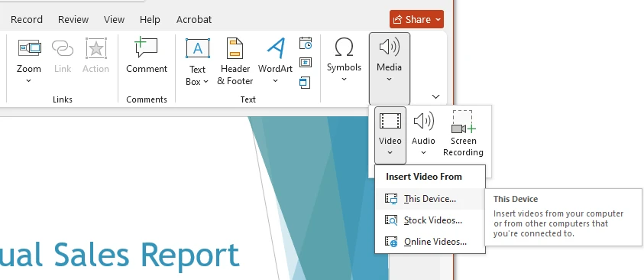Expand the Zoom dropdown chevron

tap(29, 80)
